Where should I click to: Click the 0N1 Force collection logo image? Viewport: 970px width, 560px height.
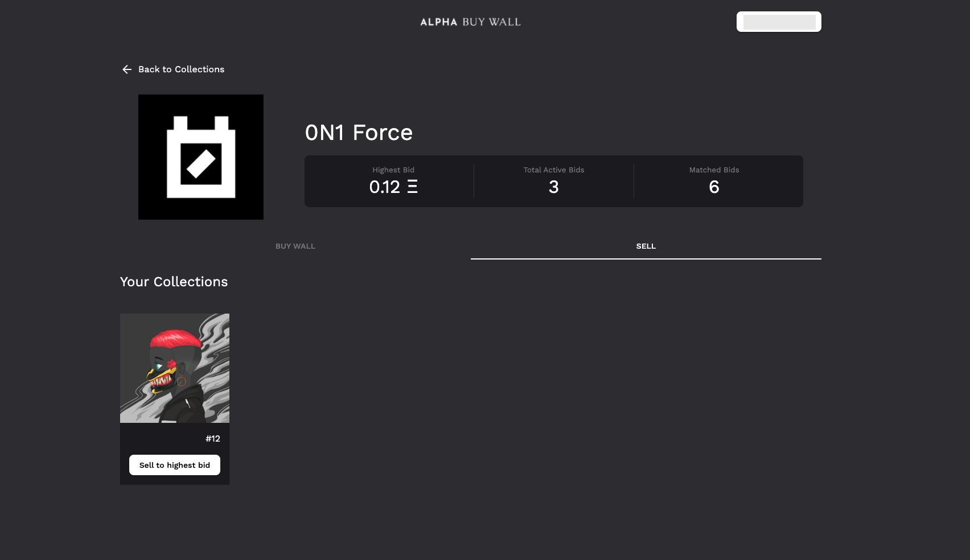(x=201, y=157)
